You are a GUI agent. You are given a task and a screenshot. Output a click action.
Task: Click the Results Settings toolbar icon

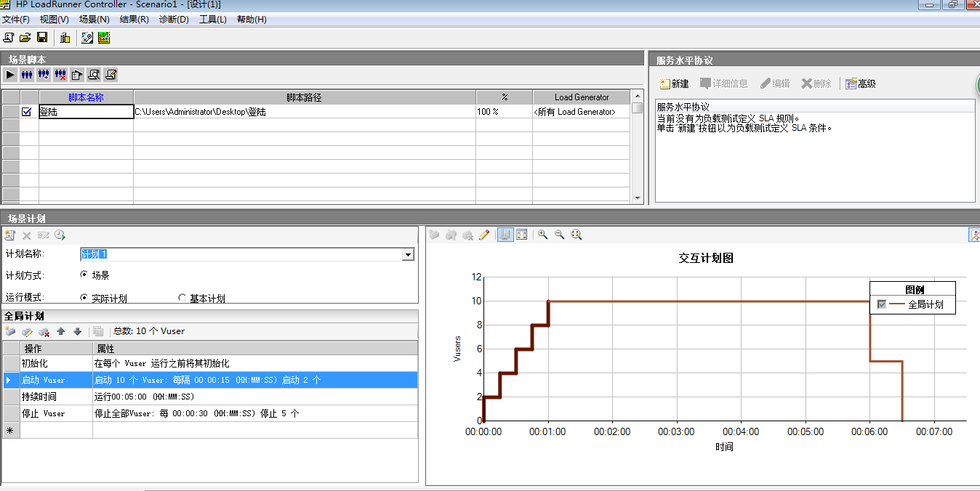[x=88, y=37]
